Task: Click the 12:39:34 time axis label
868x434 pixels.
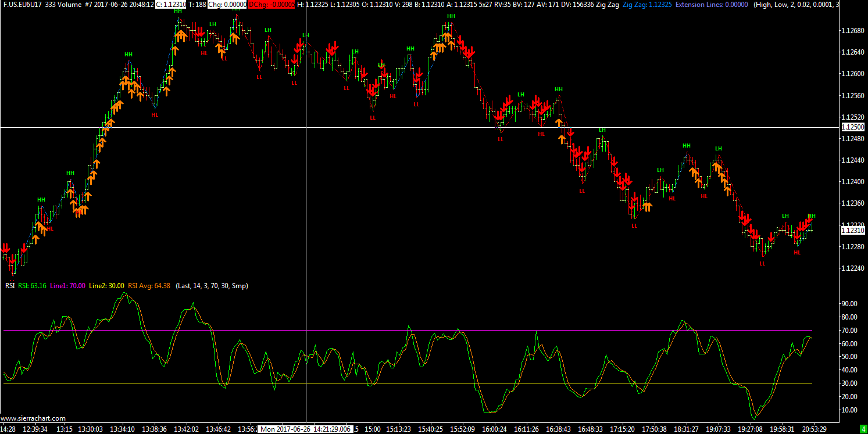Action: pos(35,429)
